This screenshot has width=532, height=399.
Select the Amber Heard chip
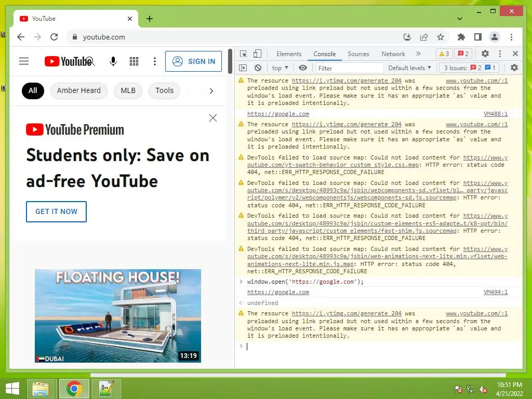click(79, 90)
